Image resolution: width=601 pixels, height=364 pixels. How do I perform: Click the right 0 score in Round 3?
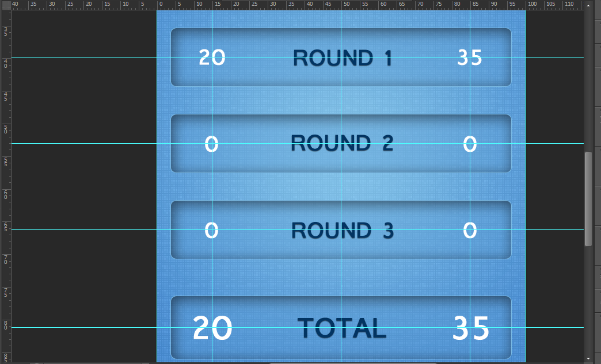coord(470,230)
